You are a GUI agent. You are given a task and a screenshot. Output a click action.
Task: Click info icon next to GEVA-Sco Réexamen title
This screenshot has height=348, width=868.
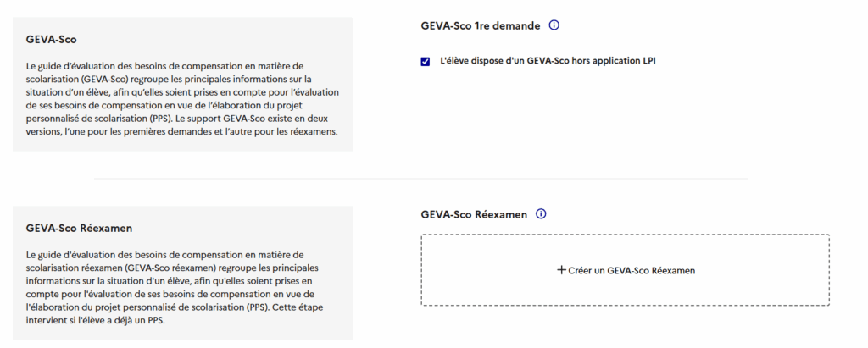[542, 214]
